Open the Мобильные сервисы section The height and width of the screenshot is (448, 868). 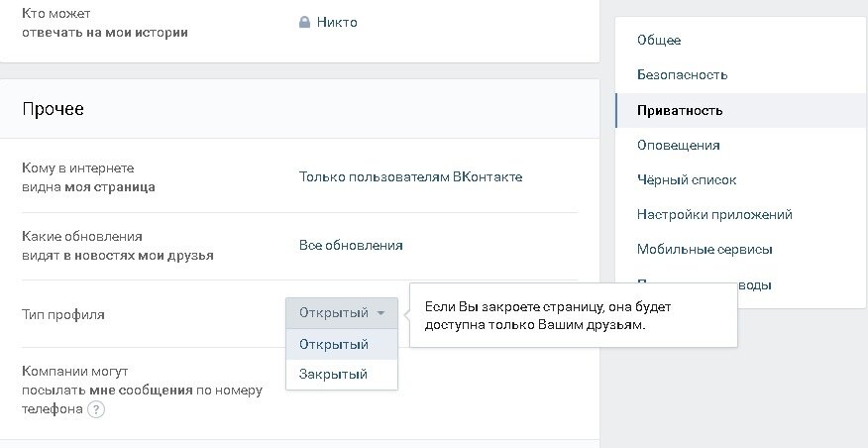pos(705,249)
